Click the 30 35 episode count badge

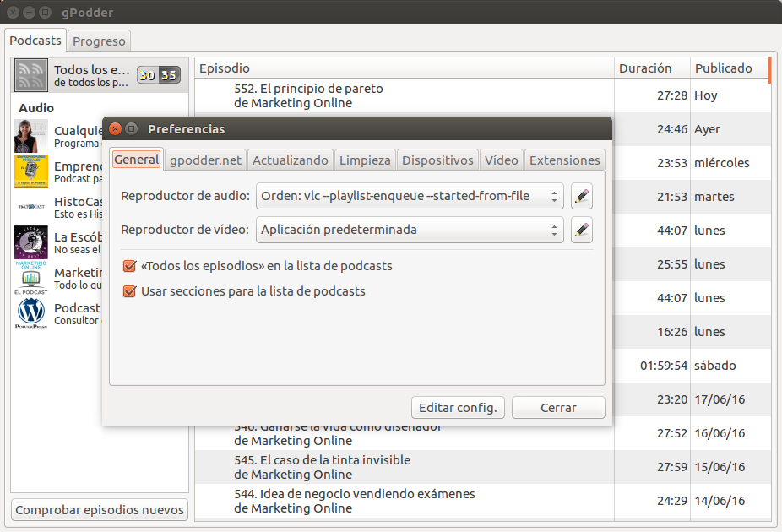(159, 75)
